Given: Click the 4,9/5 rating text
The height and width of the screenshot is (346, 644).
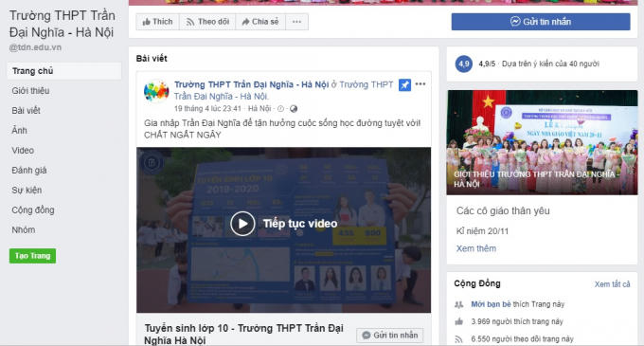Looking at the screenshot, I should (487, 64).
